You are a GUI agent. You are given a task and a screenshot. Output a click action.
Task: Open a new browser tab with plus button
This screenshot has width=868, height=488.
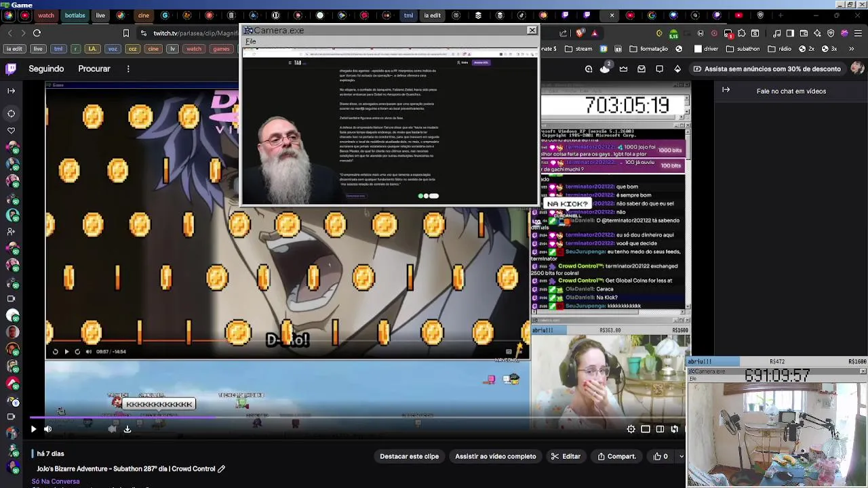781,15
